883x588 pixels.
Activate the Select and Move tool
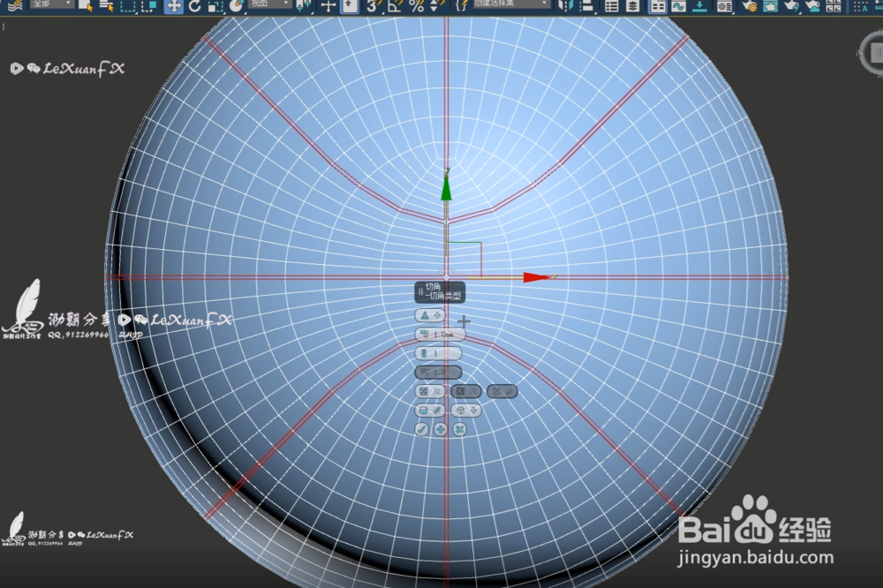pyautogui.click(x=173, y=6)
